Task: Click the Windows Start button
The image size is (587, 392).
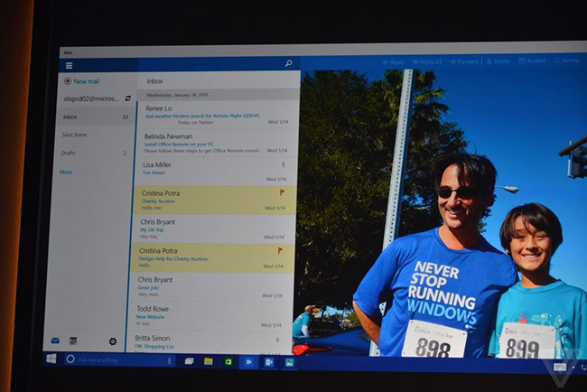Action: (51, 359)
